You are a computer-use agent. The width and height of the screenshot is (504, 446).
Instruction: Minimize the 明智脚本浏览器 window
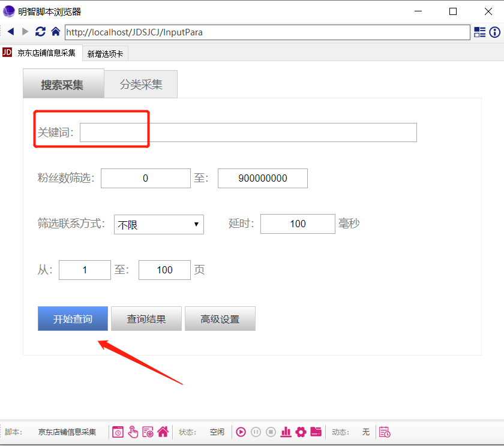coord(418,11)
